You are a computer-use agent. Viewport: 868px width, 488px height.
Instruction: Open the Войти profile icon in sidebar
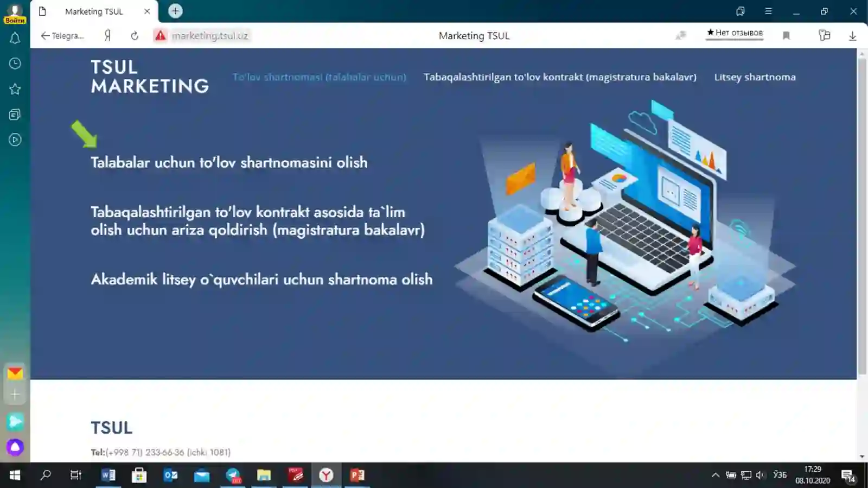(15, 14)
